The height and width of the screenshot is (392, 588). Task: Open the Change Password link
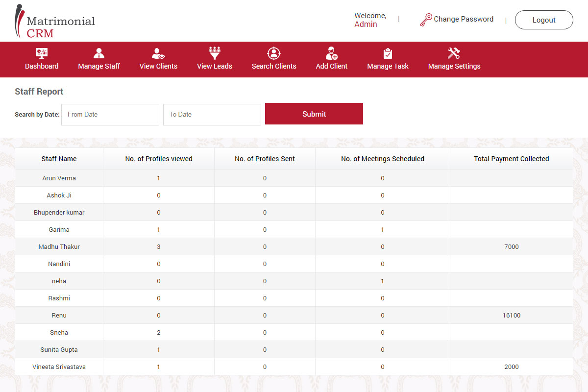coord(464,19)
